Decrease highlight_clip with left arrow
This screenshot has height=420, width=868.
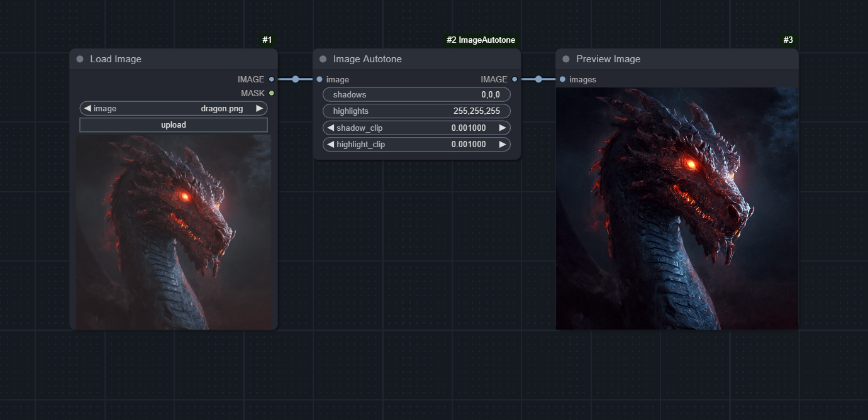click(331, 144)
